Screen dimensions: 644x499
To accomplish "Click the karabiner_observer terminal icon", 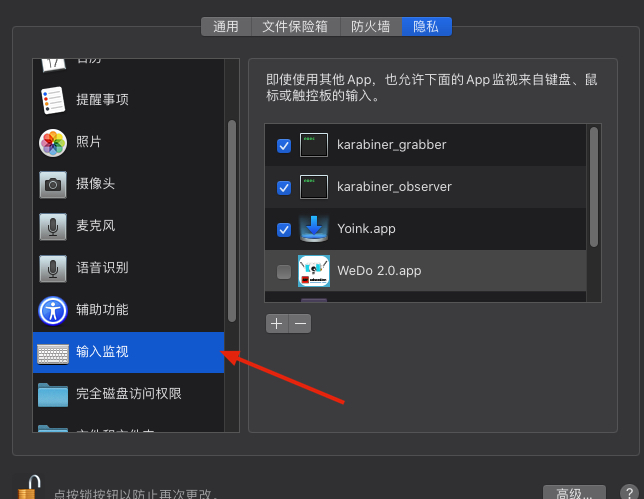I will [x=314, y=187].
